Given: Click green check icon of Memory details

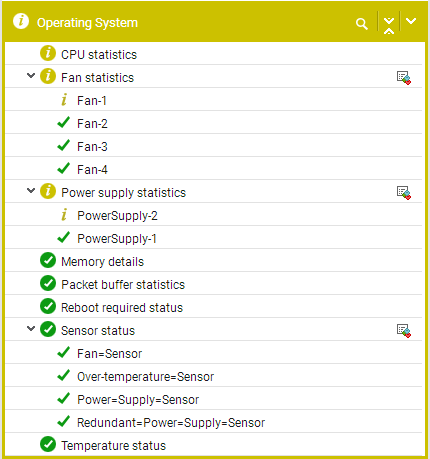Looking at the screenshot, I should 48,260.
